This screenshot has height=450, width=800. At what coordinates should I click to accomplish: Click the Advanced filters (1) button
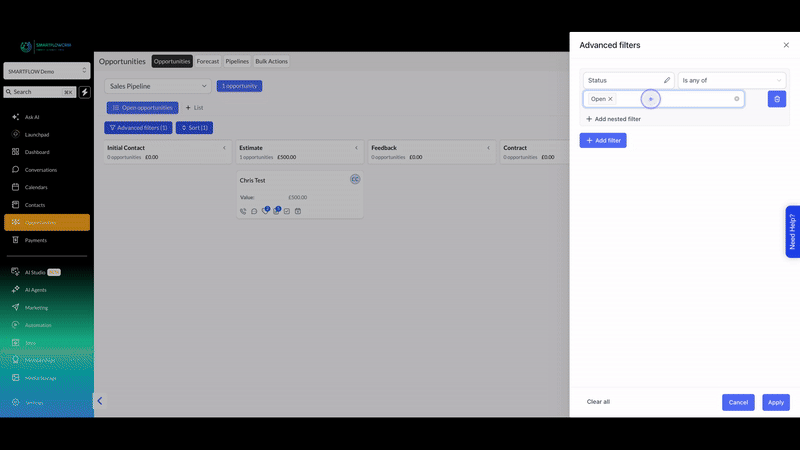(138, 128)
